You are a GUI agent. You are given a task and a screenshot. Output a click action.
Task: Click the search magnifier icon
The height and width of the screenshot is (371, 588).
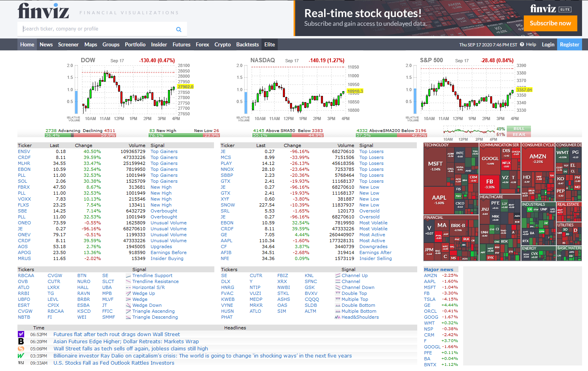click(x=179, y=29)
